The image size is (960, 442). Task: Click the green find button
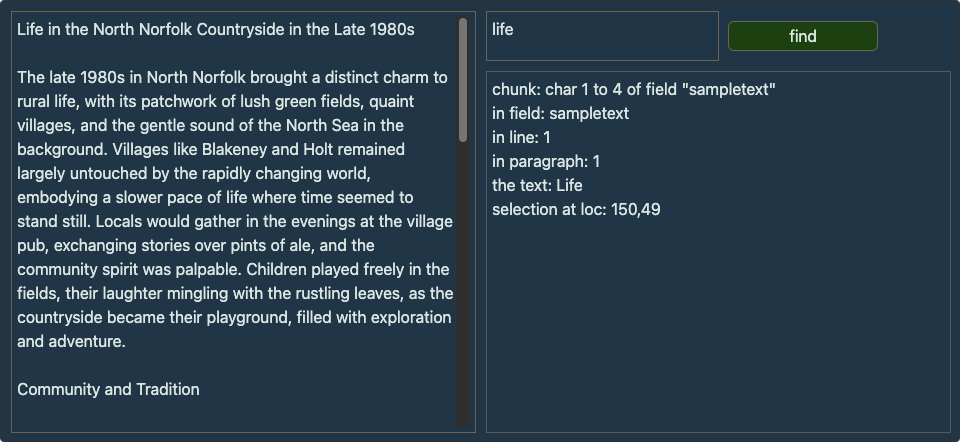point(802,36)
